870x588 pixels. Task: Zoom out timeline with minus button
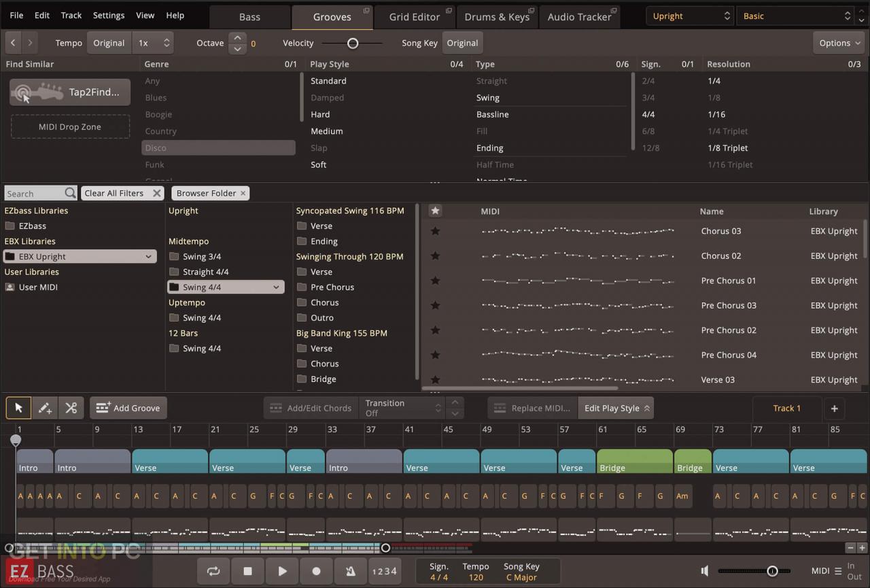coord(850,548)
